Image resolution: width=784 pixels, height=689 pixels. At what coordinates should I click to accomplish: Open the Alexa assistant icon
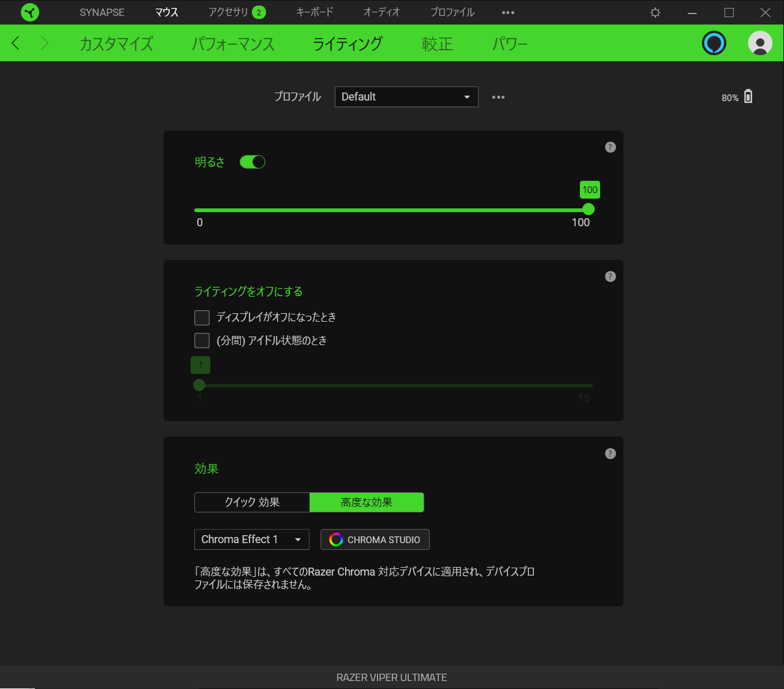click(x=714, y=43)
